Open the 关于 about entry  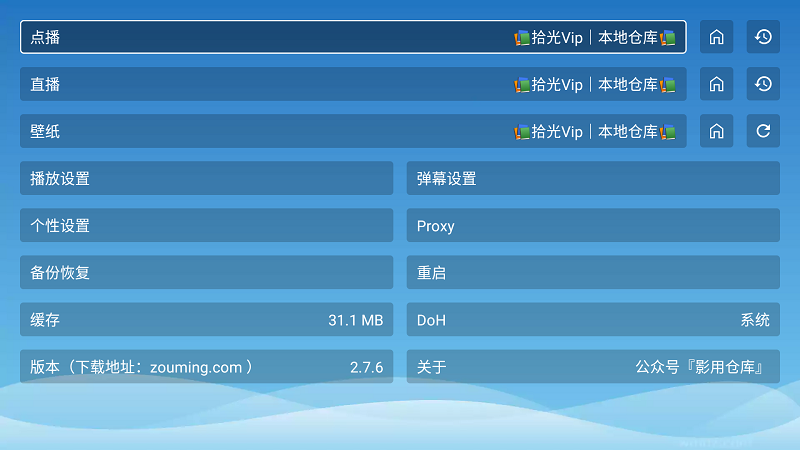tap(593, 366)
